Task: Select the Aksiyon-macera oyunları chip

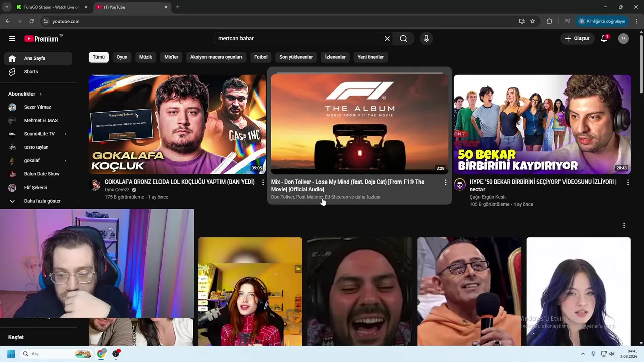Action: (216, 57)
